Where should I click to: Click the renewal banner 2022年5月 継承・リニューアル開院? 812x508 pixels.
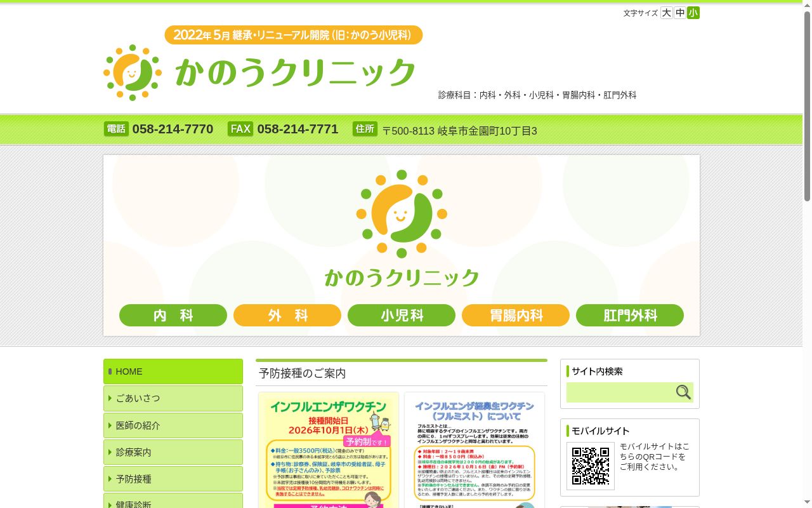pyautogui.click(x=293, y=35)
